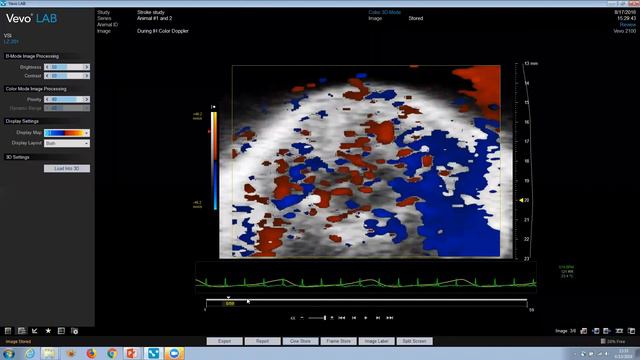
Task: Click the Contrast slider bar
Action: pyautogui.click(x=67, y=76)
